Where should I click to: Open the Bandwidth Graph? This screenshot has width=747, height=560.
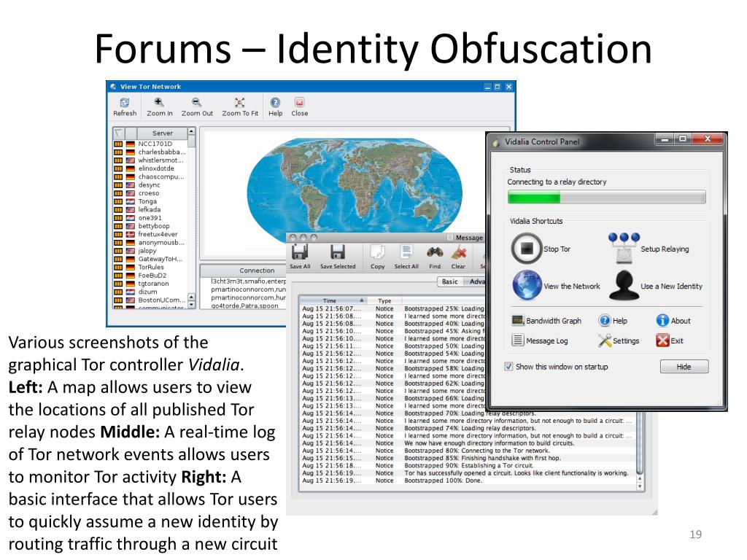[546, 321]
